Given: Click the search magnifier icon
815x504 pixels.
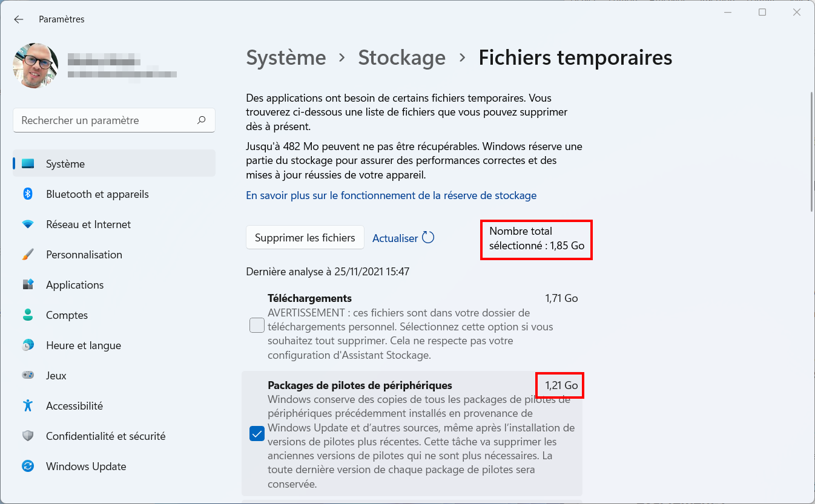Looking at the screenshot, I should tap(202, 120).
